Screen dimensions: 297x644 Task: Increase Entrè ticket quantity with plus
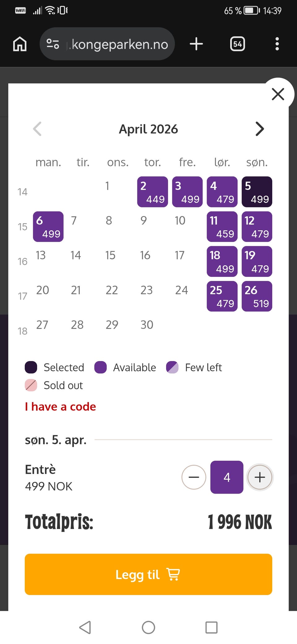pyautogui.click(x=260, y=477)
